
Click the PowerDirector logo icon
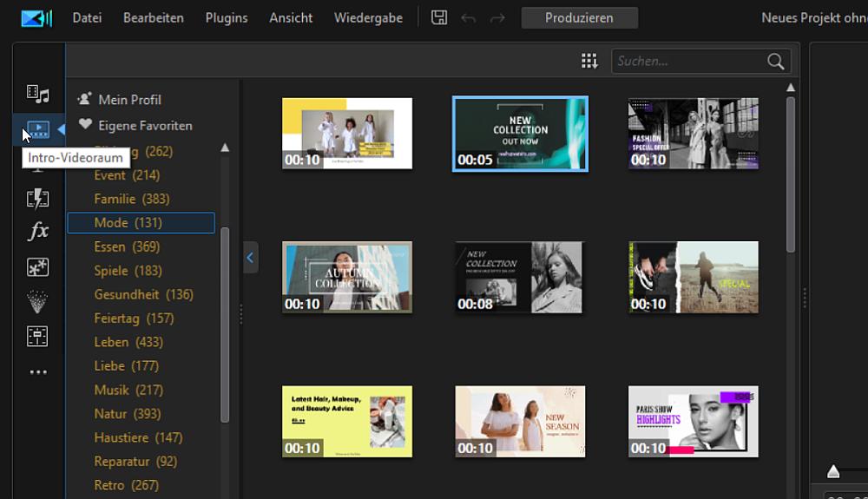pos(36,18)
